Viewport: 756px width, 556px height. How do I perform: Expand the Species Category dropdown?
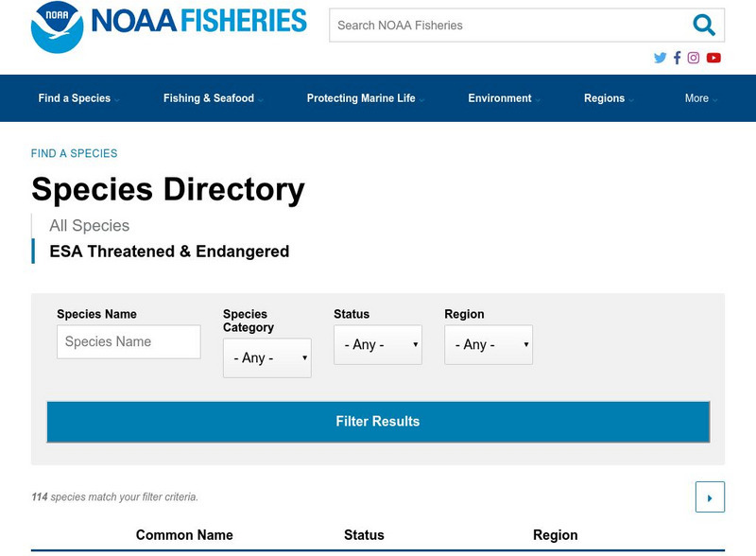[266, 358]
